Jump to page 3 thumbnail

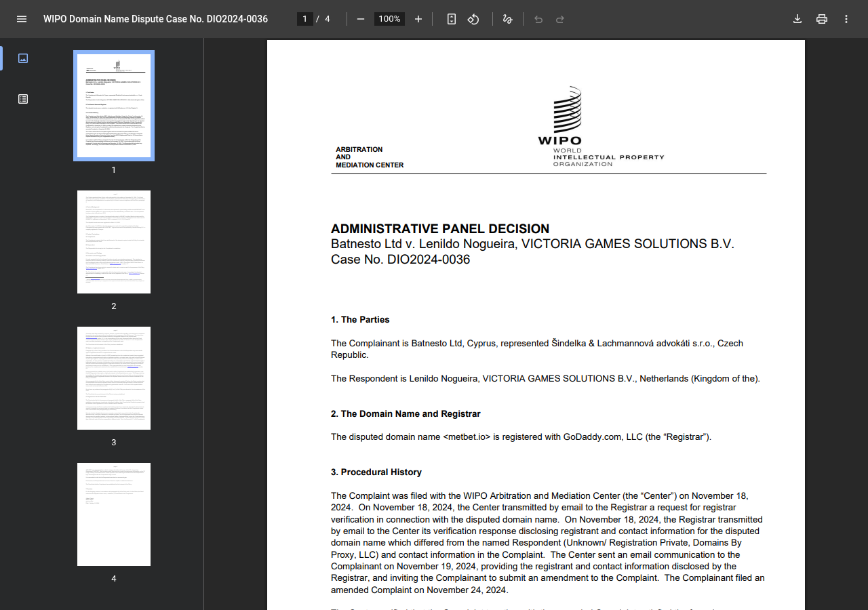[114, 378]
